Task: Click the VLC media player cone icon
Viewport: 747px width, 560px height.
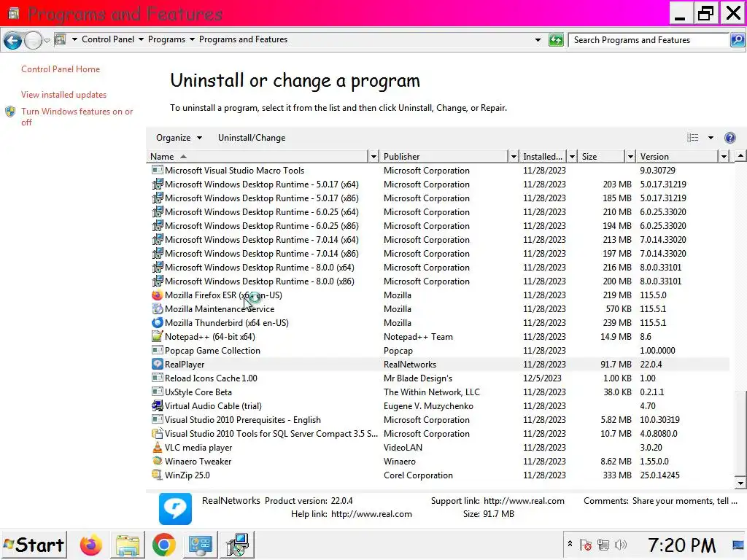Action: click(158, 448)
